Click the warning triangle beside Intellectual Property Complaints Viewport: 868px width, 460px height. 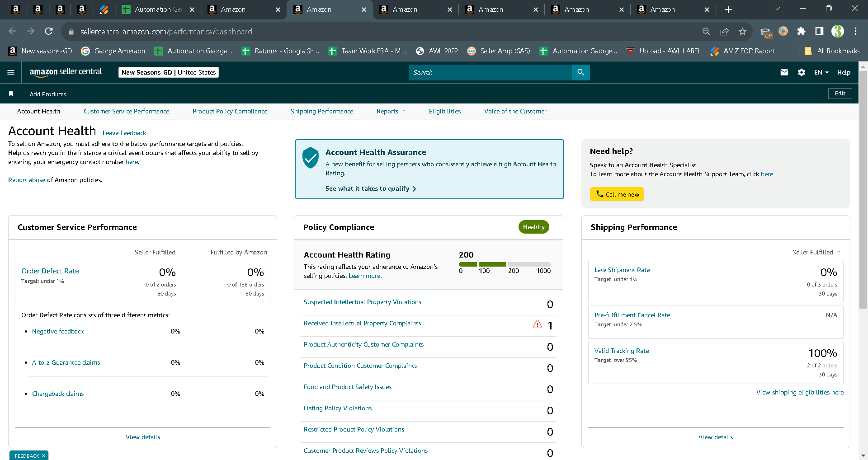538,324
